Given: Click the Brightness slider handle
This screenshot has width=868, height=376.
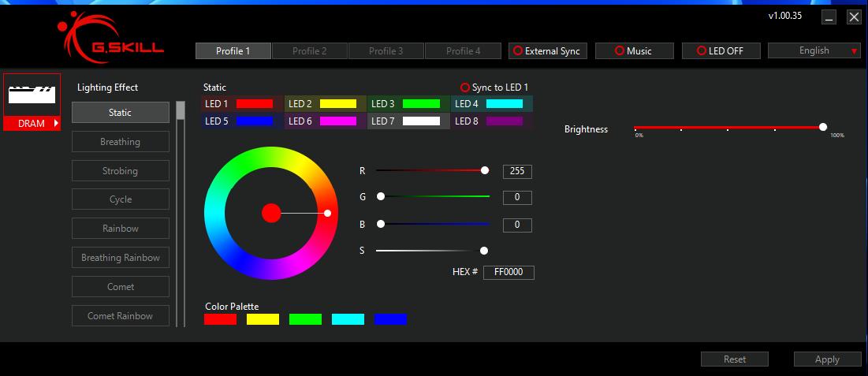Looking at the screenshot, I should click(822, 127).
